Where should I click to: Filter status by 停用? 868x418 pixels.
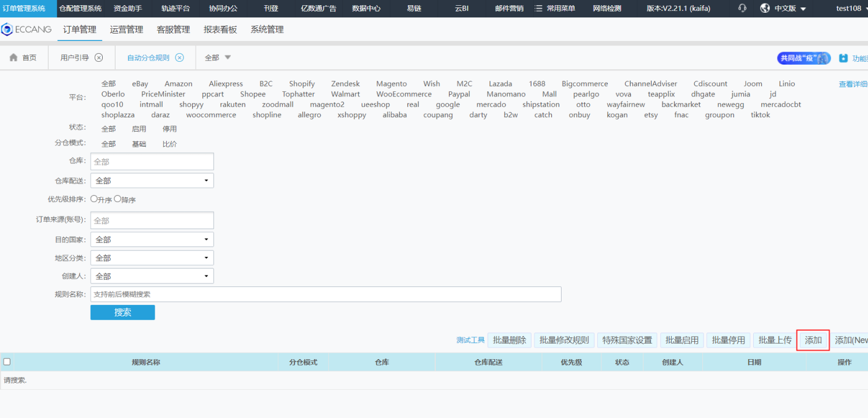(x=170, y=129)
